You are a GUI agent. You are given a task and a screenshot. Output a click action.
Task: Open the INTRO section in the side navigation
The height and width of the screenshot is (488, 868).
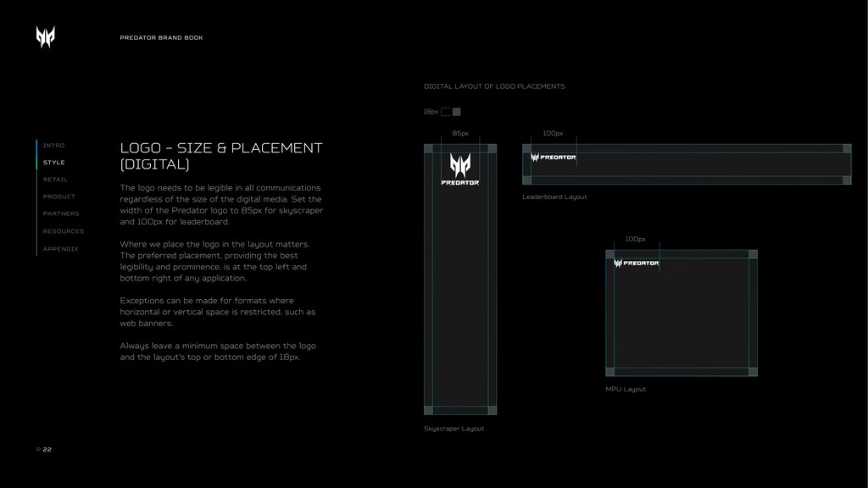(x=54, y=146)
